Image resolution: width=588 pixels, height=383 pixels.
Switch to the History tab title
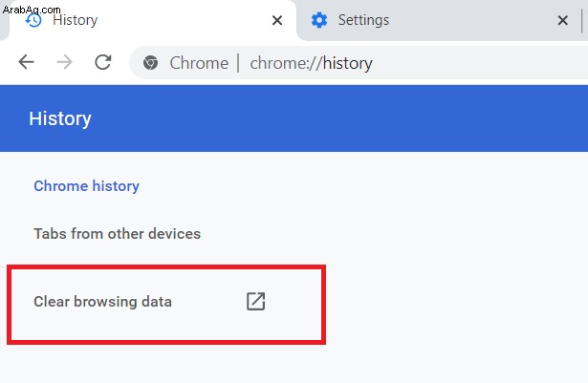[x=75, y=20]
